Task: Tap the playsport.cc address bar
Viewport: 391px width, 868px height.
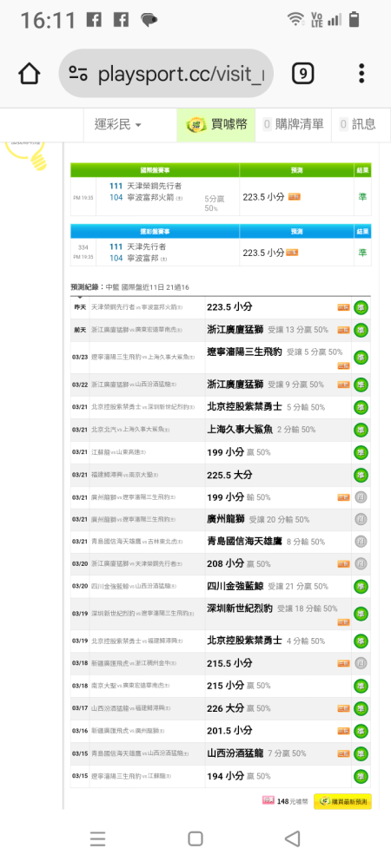Action: click(x=166, y=74)
